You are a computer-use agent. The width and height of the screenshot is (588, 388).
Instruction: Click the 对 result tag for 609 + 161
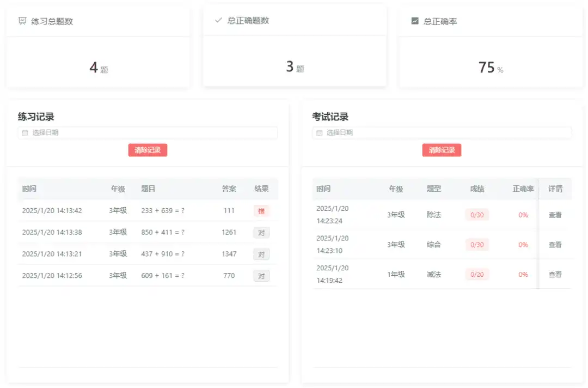(261, 276)
